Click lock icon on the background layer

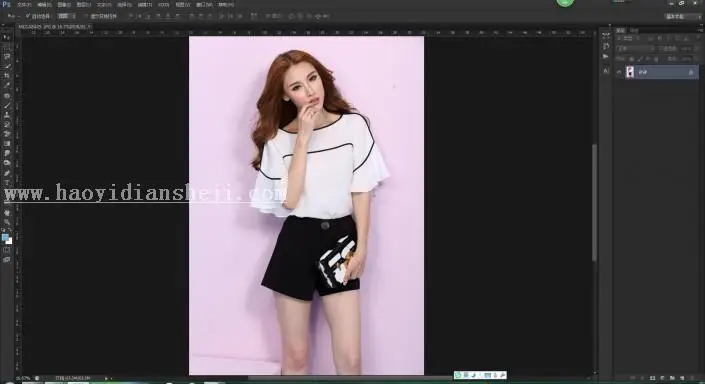pyautogui.click(x=691, y=72)
